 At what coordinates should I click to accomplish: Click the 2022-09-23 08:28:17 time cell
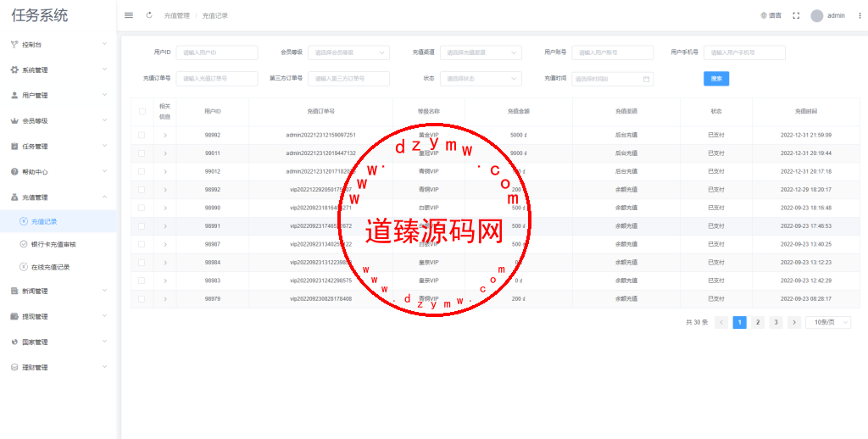coord(805,299)
